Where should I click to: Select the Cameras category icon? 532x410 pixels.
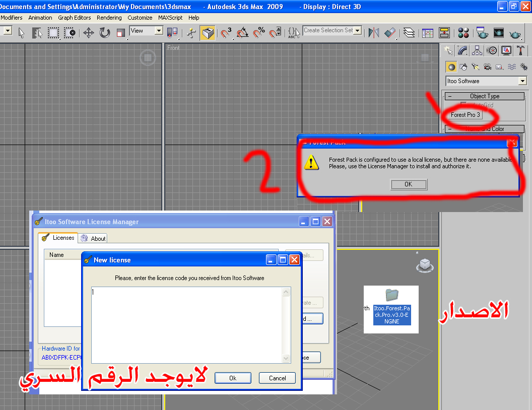coord(488,67)
